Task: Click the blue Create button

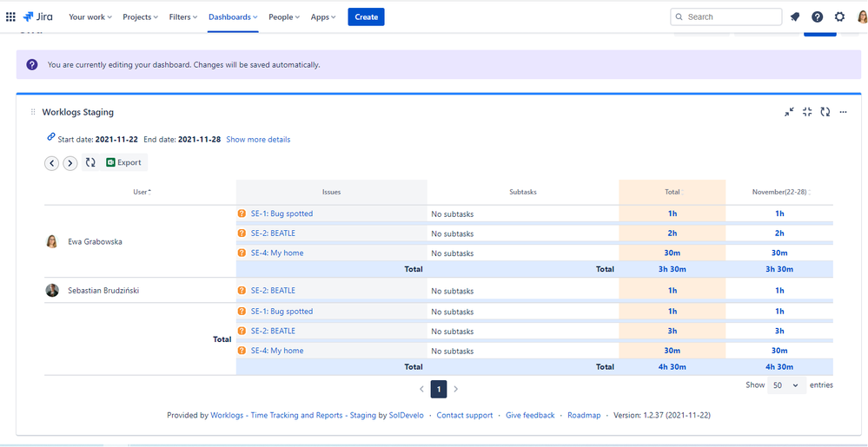Action: (x=366, y=16)
